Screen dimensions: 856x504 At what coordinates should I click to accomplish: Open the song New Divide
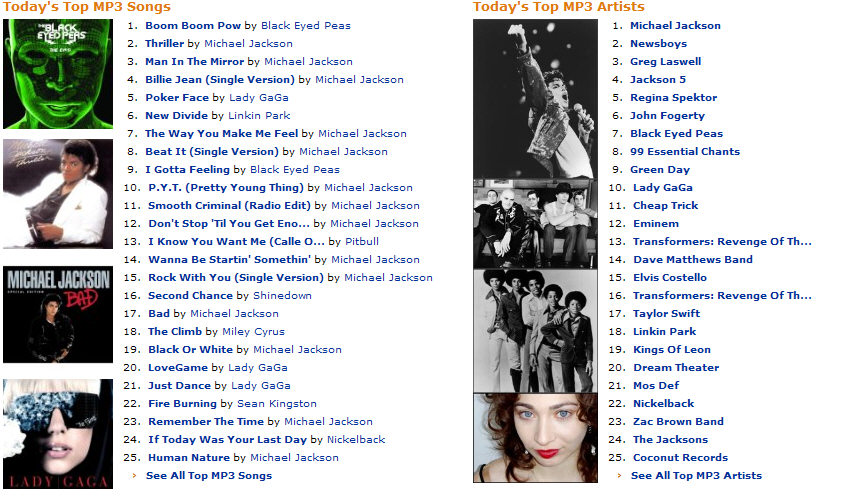(x=176, y=116)
